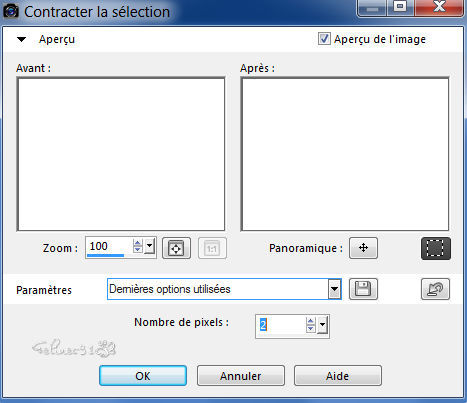Click the Annuler button
The height and width of the screenshot is (403, 467).
(x=241, y=376)
